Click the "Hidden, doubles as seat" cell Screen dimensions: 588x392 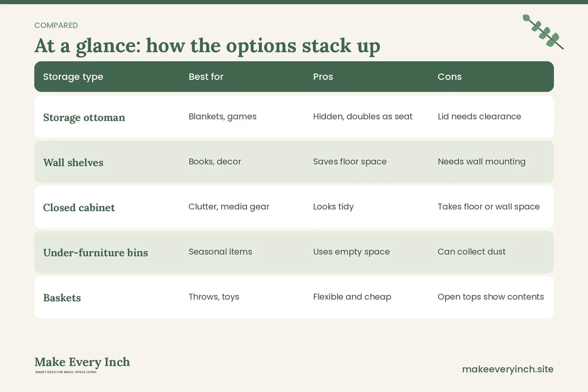pos(363,117)
